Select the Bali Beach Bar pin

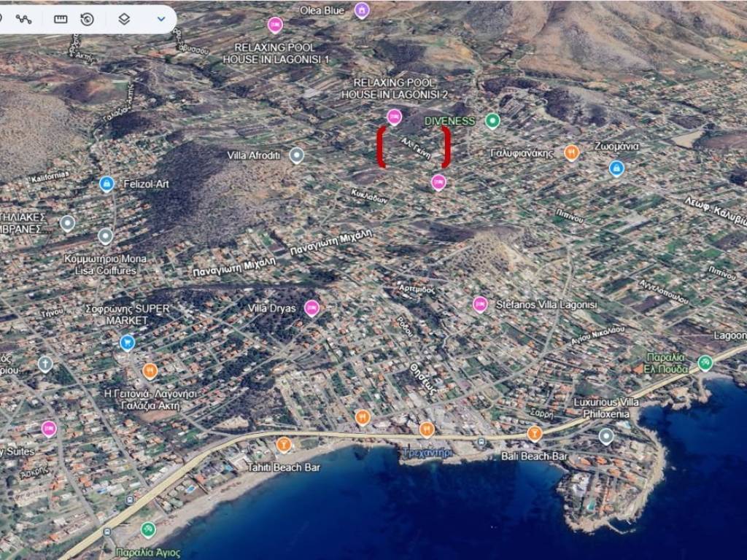[x=535, y=434]
